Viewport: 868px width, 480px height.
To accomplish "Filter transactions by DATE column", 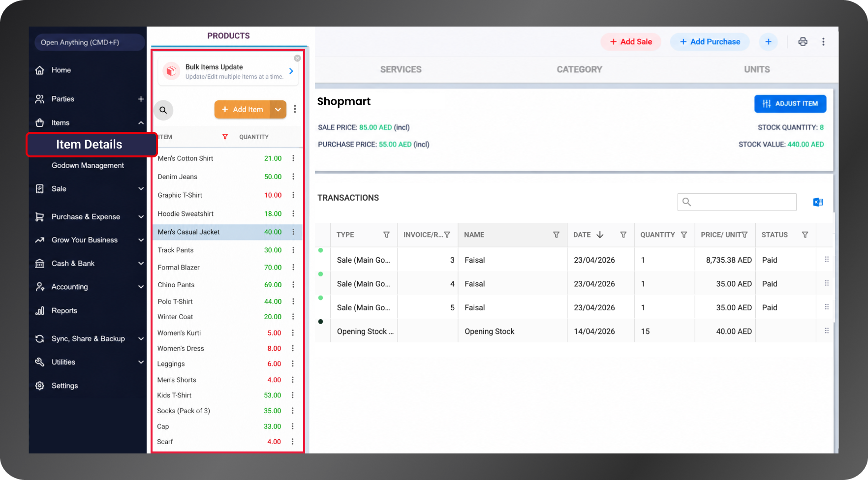I will (623, 235).
